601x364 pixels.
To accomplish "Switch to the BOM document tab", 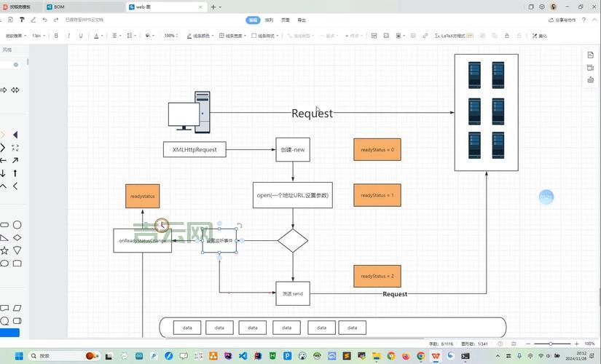I will pos(59,7).
